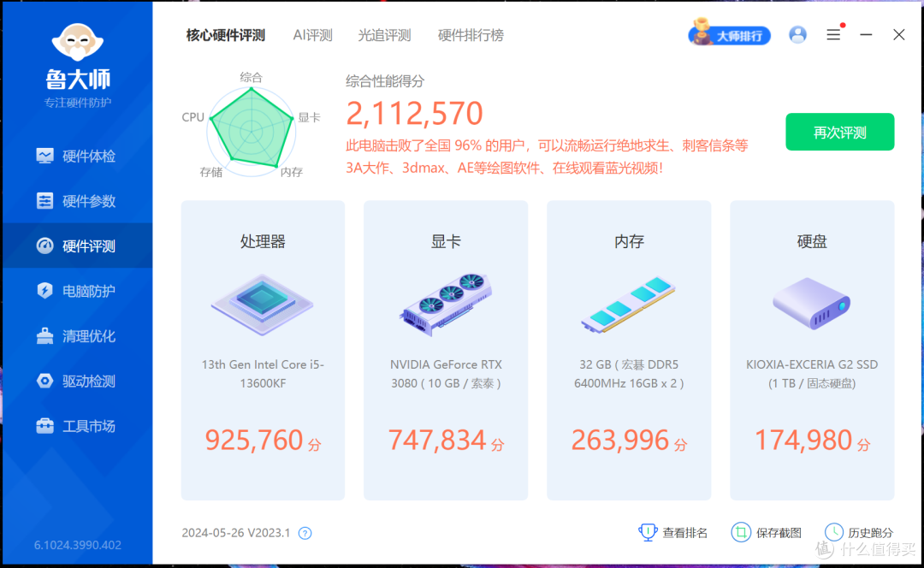Switch to 核心硬件评测 tab
Viewport: 924px width, 568px height.
226,35
